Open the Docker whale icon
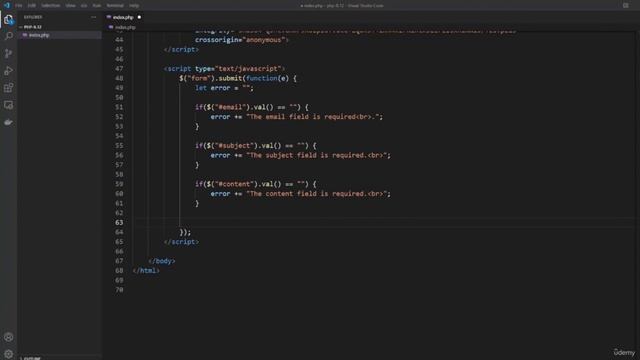The width and height of the screenshot is (640, 360). pyautogui.click(x=8, y=122)
